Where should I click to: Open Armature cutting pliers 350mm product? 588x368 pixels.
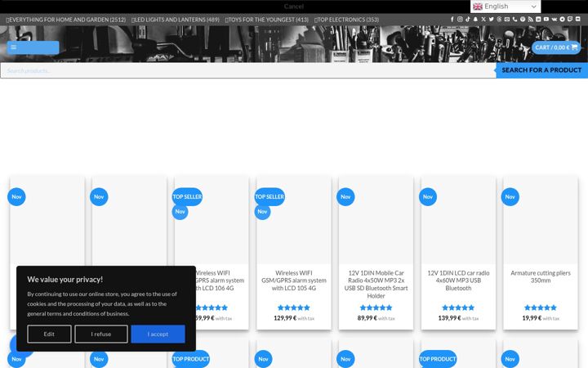click(x=541, y=276)
